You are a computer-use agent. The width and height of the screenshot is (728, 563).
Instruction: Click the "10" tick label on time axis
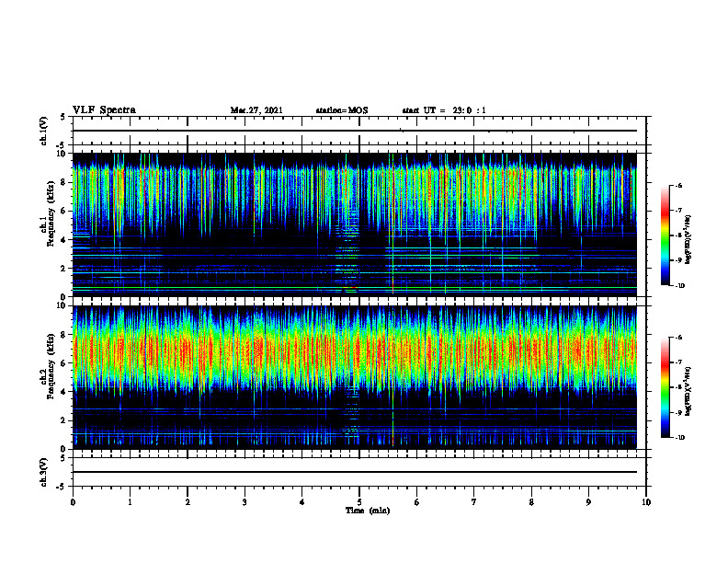tap(646, 502)
